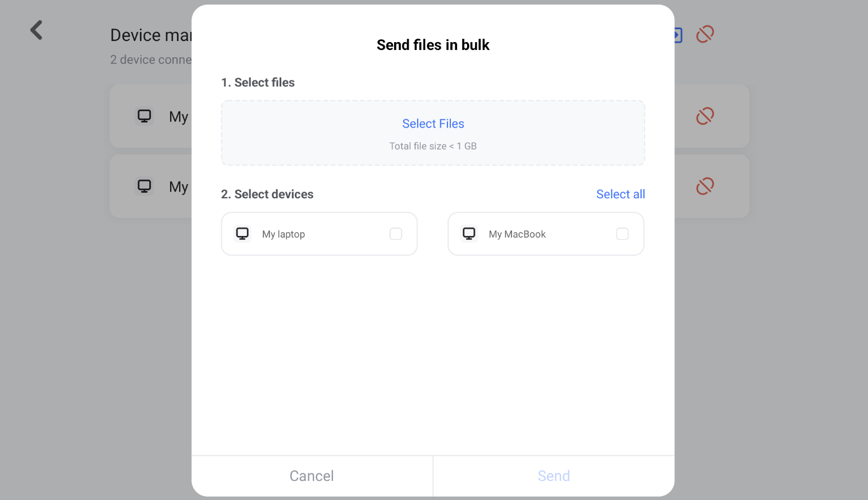Check the My laptop checkbox
This screenshot has height=500, width=868.
(396, 234)
